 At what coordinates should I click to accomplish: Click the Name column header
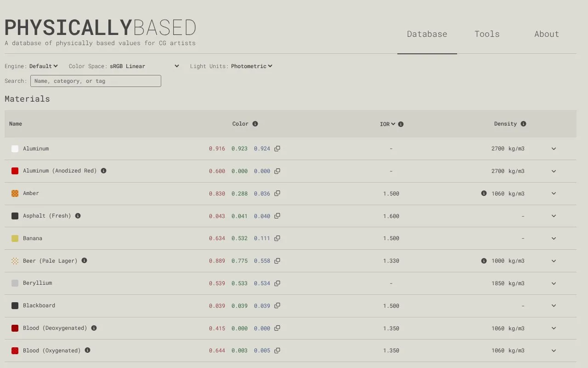(x=16, y=124)
